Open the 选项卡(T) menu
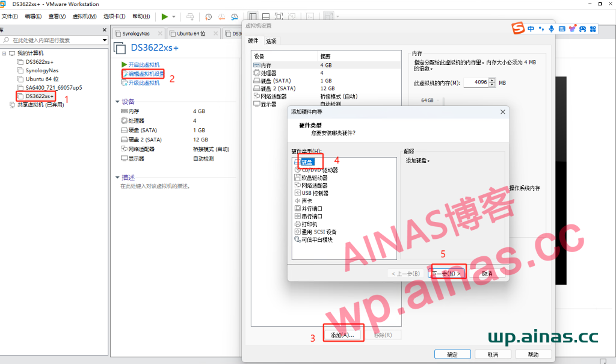 (x=114, y=16)
